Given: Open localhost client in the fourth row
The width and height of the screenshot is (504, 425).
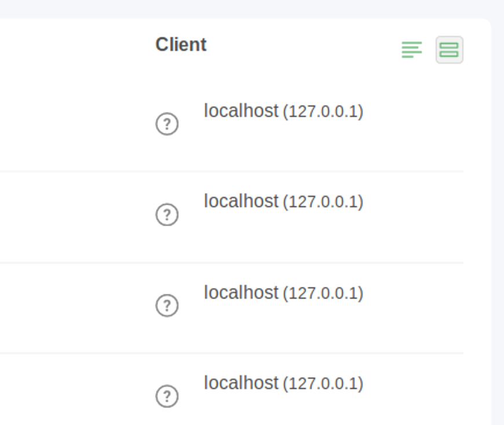Looking at the screenshot, I should (x=241, y=383).
